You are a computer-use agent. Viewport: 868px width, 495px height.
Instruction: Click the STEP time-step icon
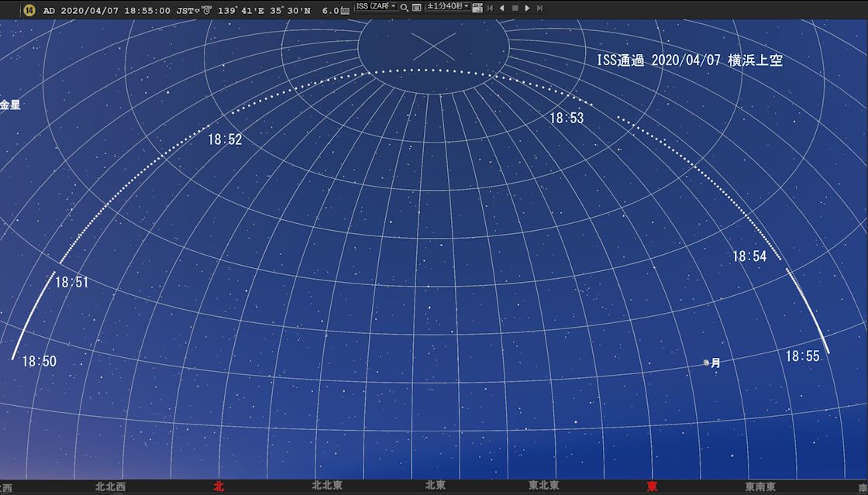coord(477,8)
